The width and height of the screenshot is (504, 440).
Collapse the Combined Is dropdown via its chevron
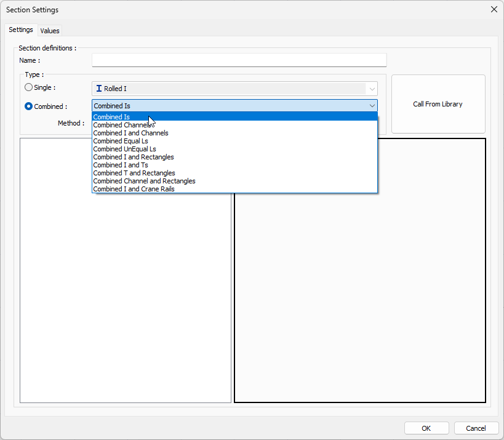[372, 106]
